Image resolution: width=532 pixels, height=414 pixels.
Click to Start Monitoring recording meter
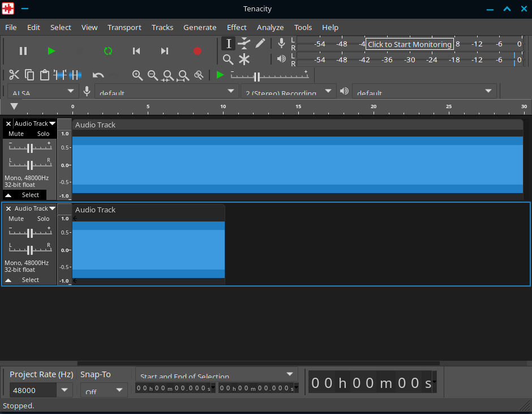(x=409, y=44)
